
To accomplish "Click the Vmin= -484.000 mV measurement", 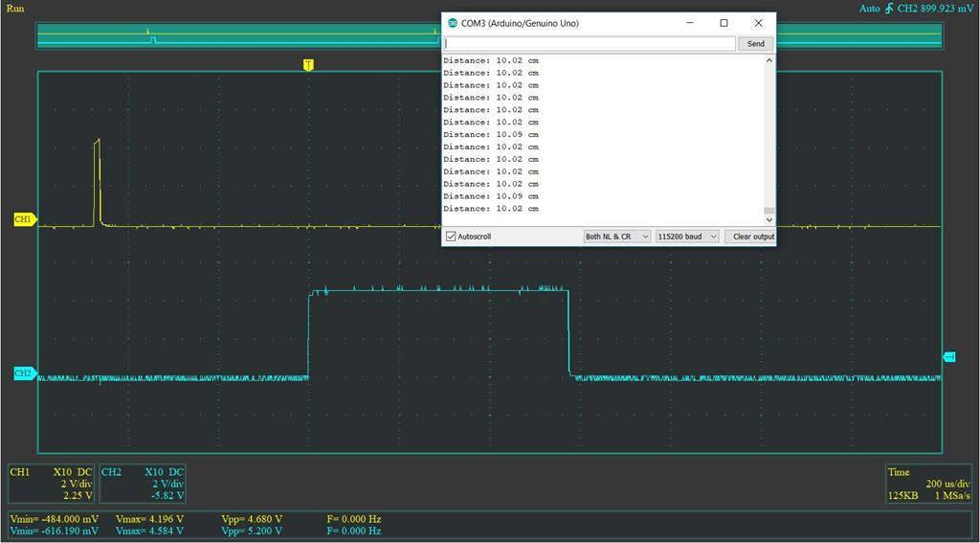I will [54, 519].
